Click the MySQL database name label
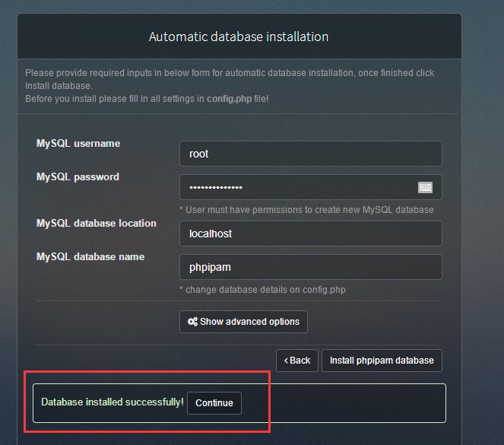This screenshot has height=445, width=504. 90,257
